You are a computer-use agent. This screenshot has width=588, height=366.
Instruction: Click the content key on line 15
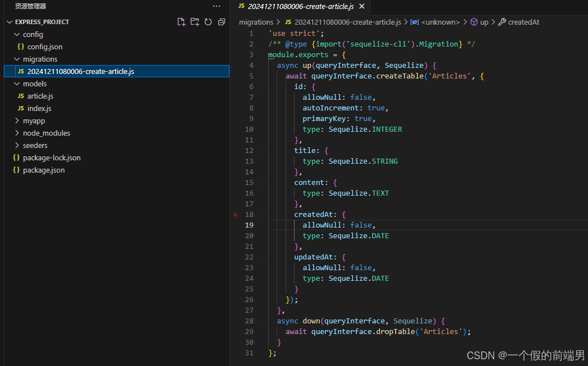pyautogui.click(x=309, y=182)
